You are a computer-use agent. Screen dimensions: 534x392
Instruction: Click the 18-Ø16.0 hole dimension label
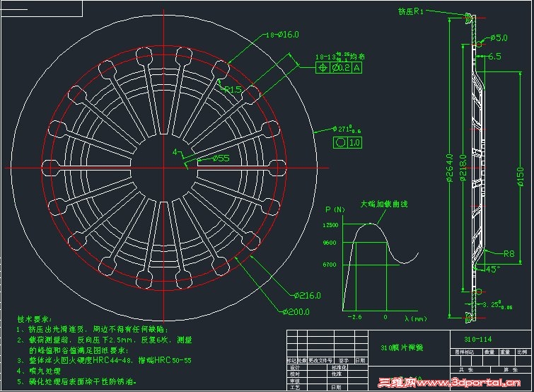tap(282, 35)
